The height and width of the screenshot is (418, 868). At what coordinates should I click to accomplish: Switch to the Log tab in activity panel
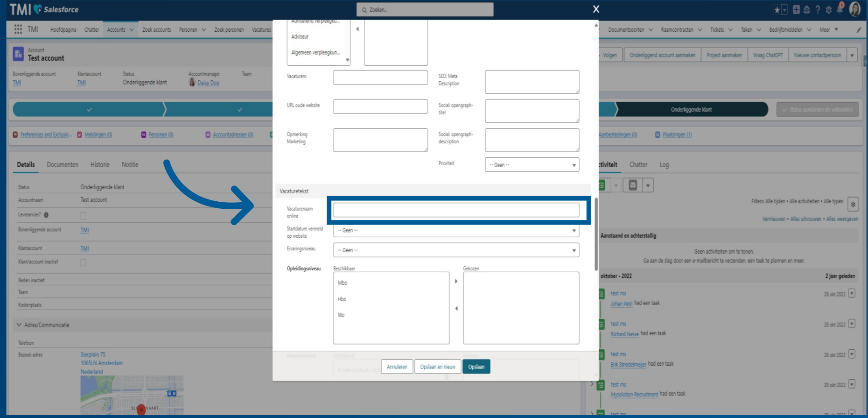[x=664, y=164]
